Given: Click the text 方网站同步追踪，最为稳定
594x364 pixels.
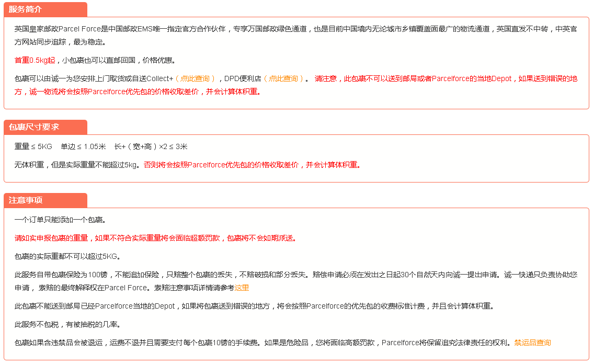Looking at the screenshot, I should [60, 42].
